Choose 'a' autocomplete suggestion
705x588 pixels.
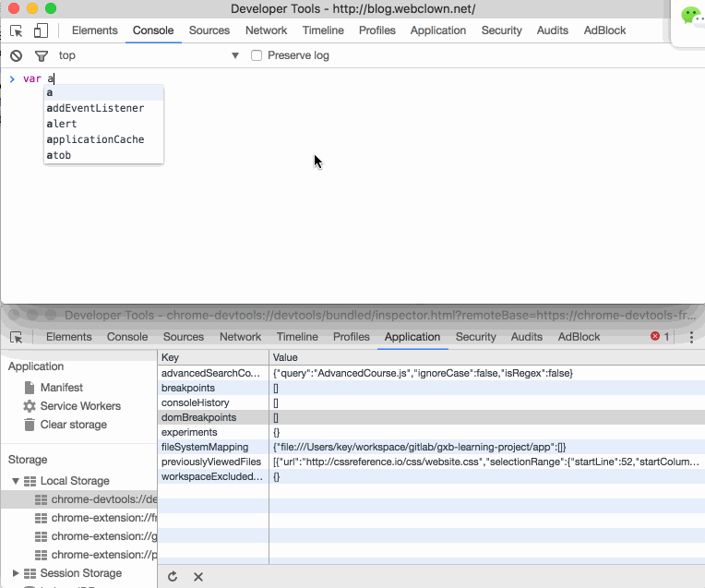[104, 92]
